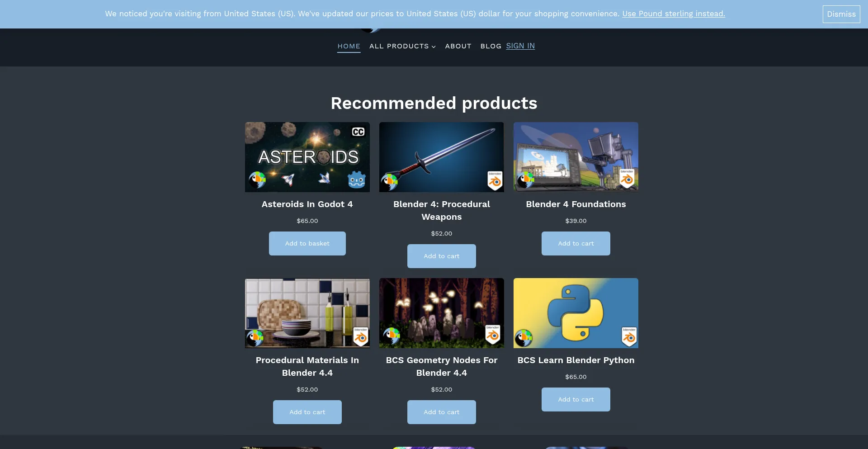The height and width of the screenshot is (449, 868).
Task: Open the Blog page
Action: pos(491,46)
